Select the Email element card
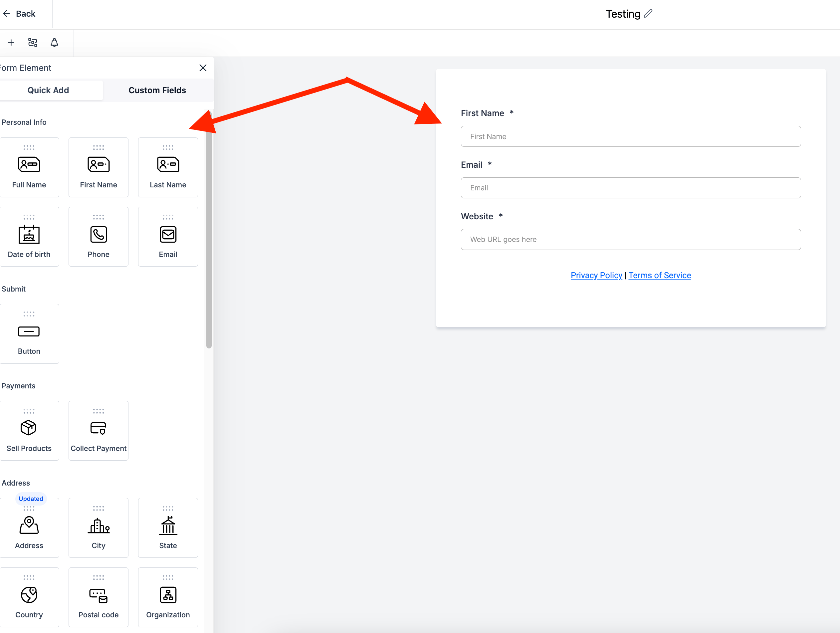The image size is (840, 633). point(168,237)
